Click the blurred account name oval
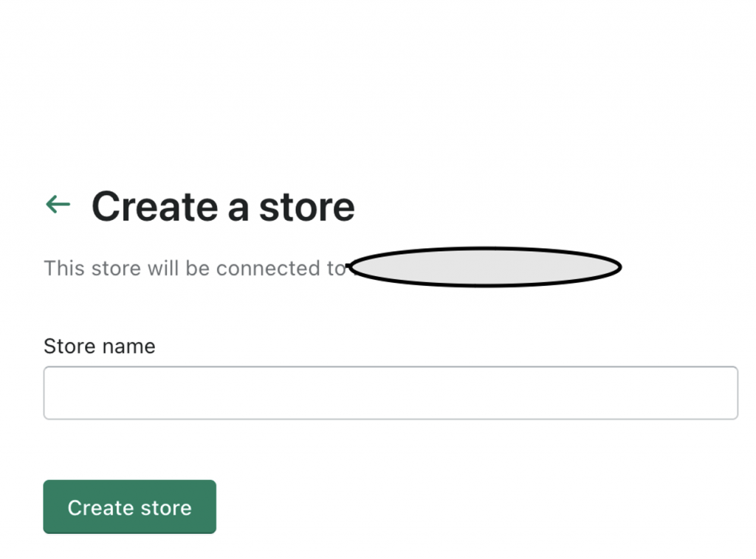 (x=484, y=267)
